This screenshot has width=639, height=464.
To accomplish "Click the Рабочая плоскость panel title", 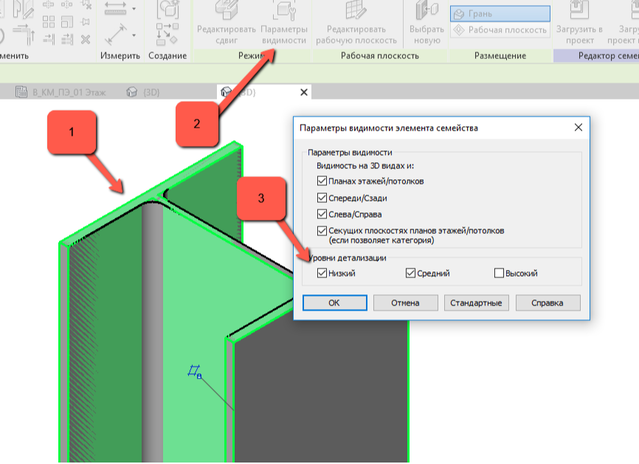I will pyautogui.click(x=380, y=56).
